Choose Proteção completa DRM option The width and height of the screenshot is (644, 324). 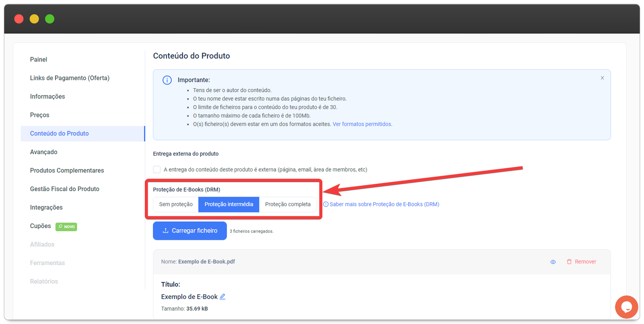pyautogui.click(x=288, y=204)
